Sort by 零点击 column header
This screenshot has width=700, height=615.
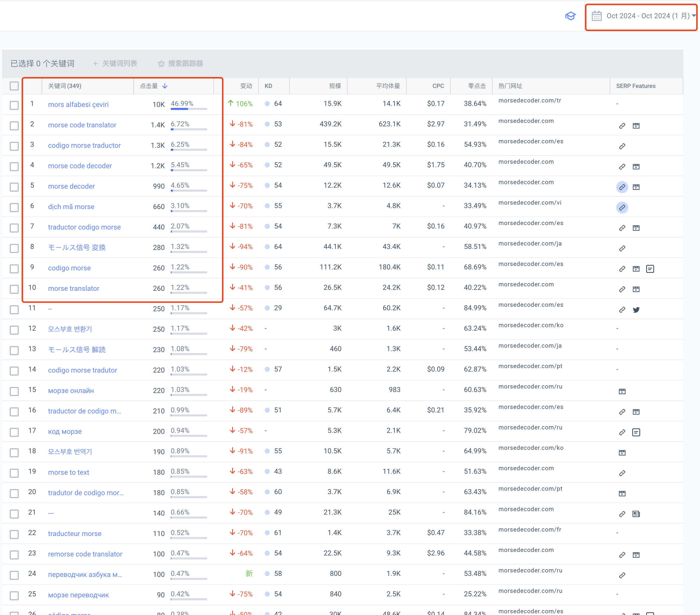tap(477, 86)
